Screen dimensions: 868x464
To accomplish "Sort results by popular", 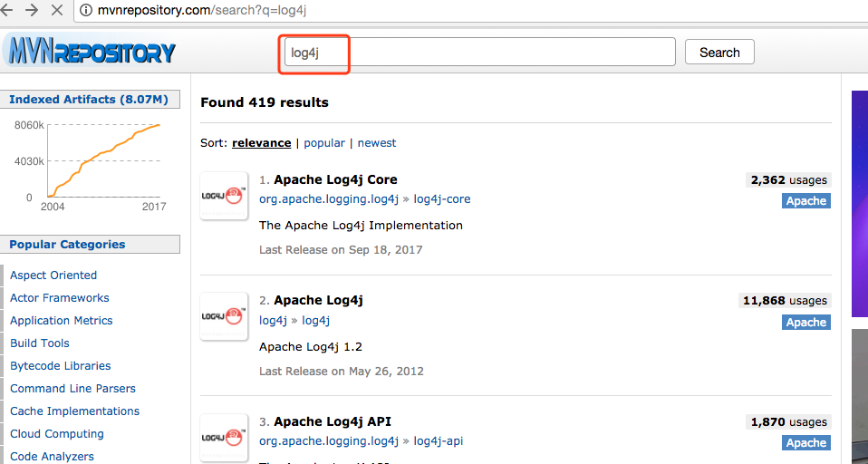I will [x=324, y=143].
